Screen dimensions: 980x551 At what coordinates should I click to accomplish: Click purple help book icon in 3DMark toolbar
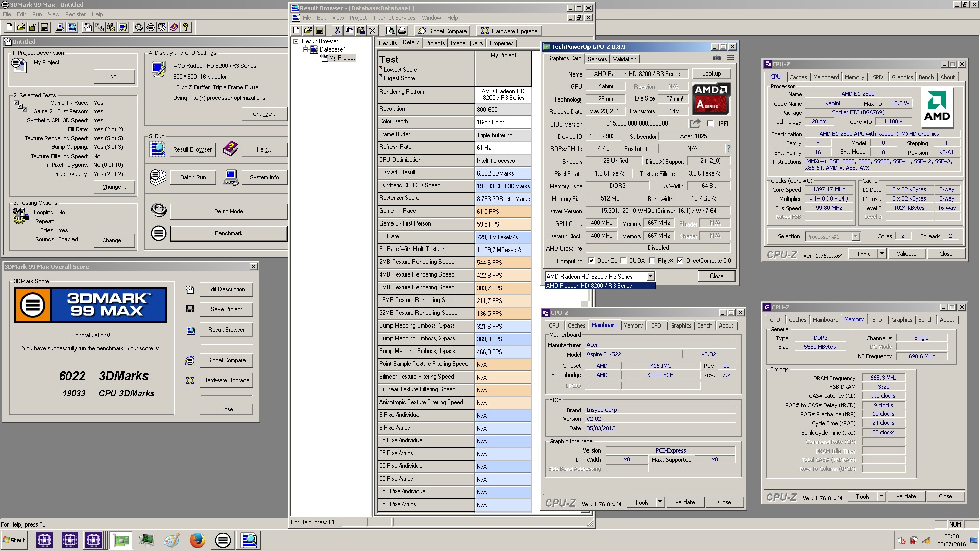[174, 27]
